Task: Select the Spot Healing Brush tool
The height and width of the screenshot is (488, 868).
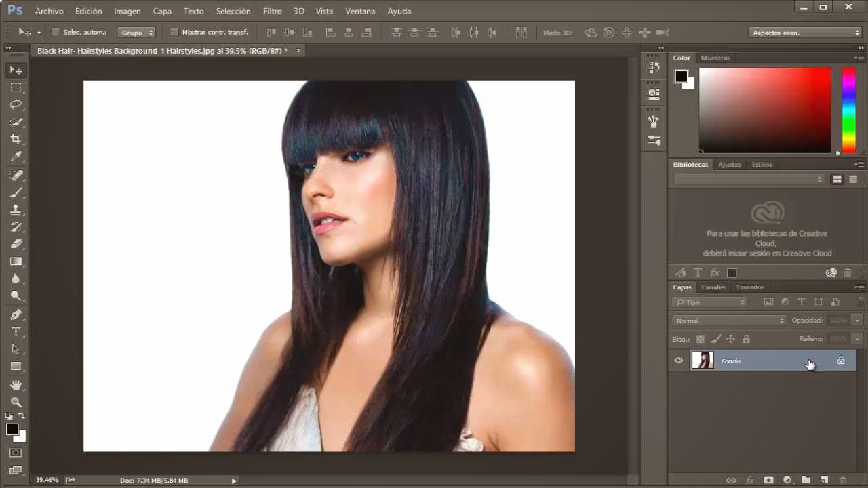Action: 16,176
